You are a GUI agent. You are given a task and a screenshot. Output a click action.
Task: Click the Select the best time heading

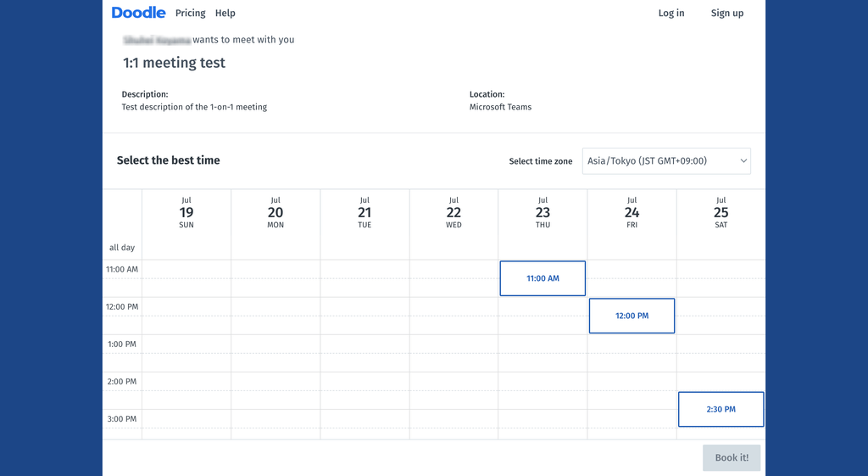pyautogui.click(x=169, y=160)
